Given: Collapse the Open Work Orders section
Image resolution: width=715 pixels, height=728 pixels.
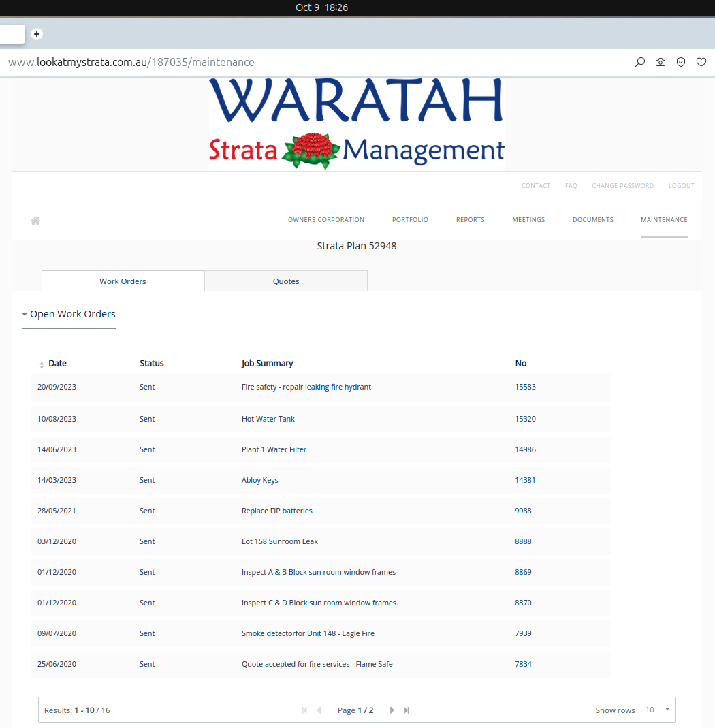Looking at the screenshot, I should click(x=69, y=315).
